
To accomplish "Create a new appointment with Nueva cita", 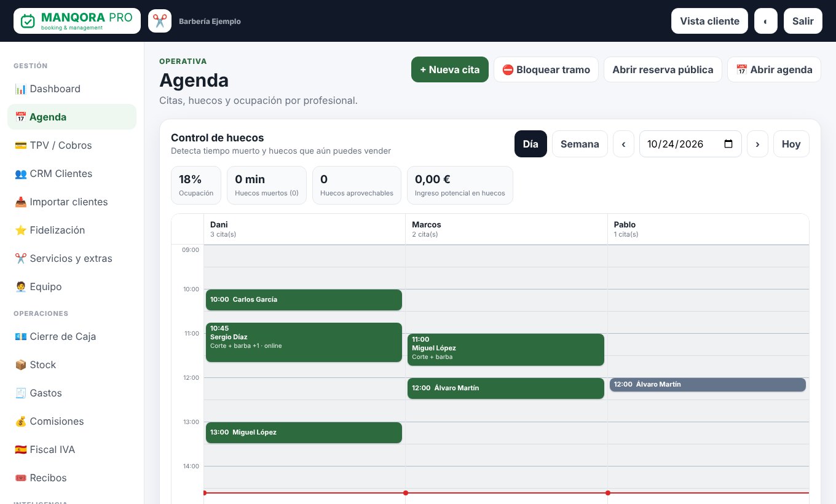I will [450, 69].
